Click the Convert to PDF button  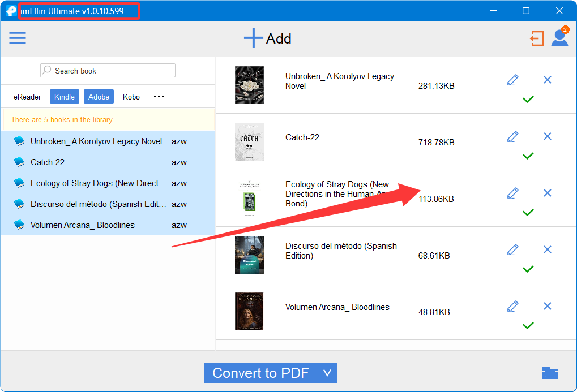(x=261, y=373)
